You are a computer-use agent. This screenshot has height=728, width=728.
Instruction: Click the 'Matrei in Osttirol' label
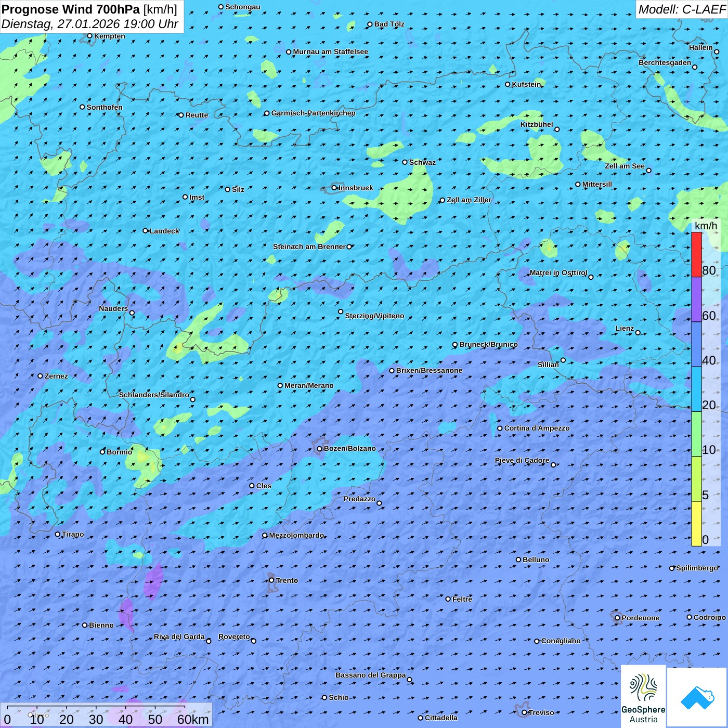[558, 272]
